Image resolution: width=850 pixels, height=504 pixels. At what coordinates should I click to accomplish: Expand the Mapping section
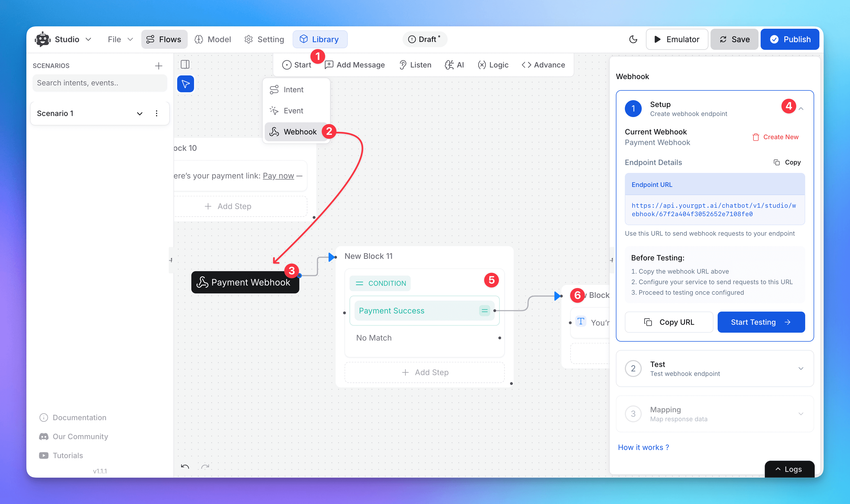coord(715,414)
